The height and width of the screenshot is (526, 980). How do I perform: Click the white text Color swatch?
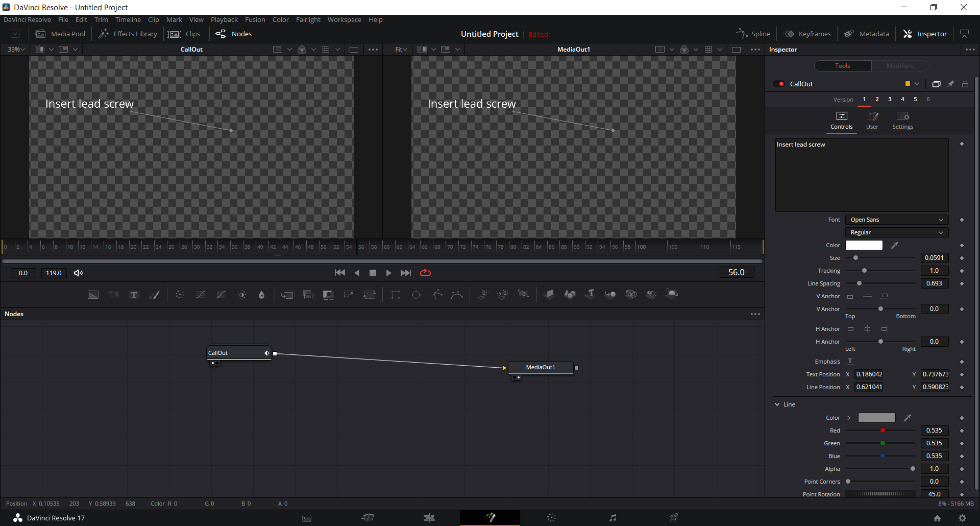(x=864, y=245)
